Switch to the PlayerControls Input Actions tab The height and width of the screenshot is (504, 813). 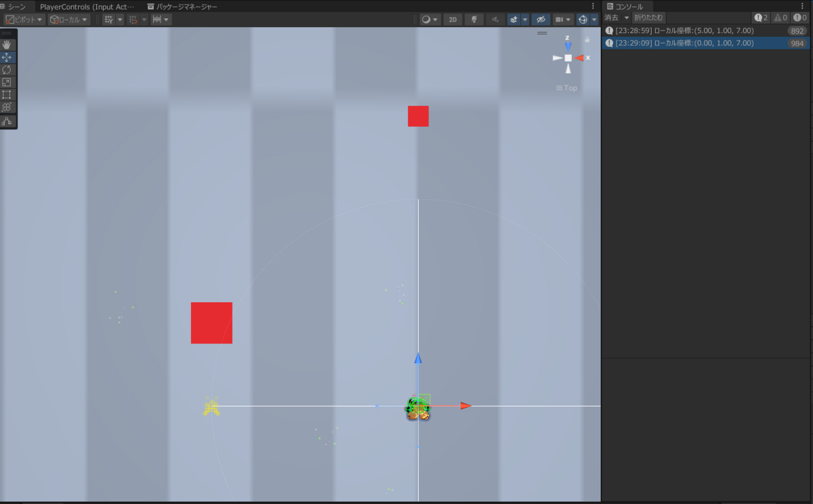(x=88, y=6)
